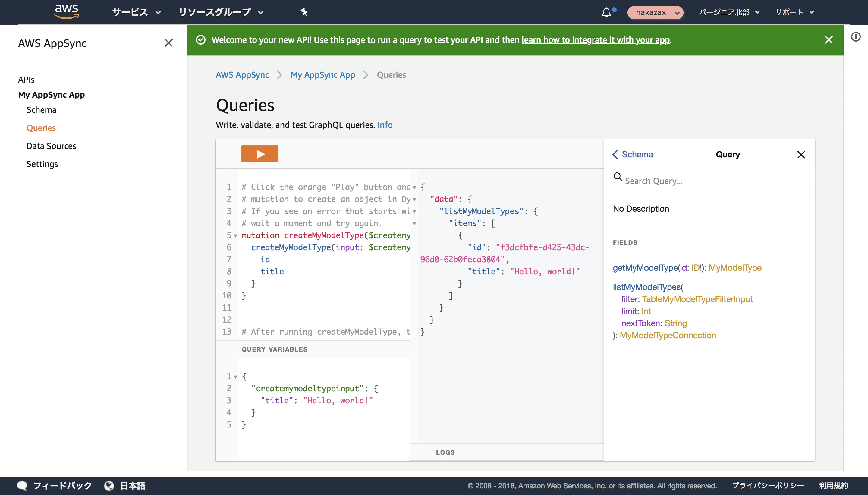Select APIs in the sidebar
868x495 pixels.
click(26, 80)
